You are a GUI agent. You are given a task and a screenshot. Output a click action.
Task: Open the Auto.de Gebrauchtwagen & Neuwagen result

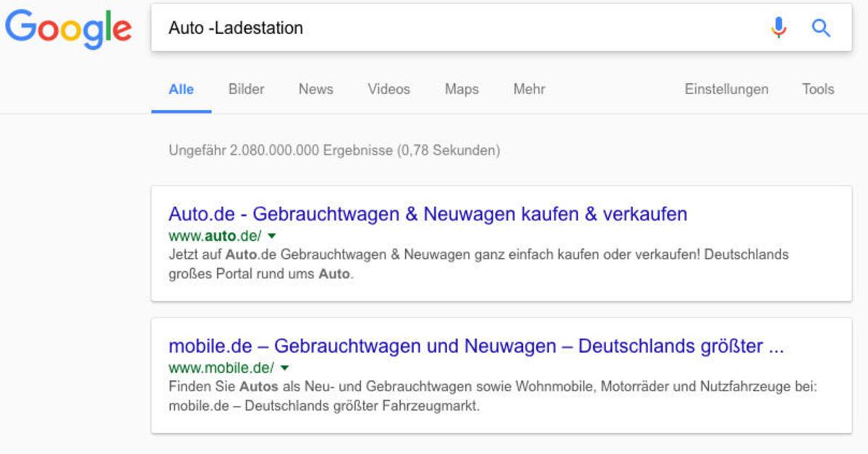pyautogui.click(x=428, y=214)
